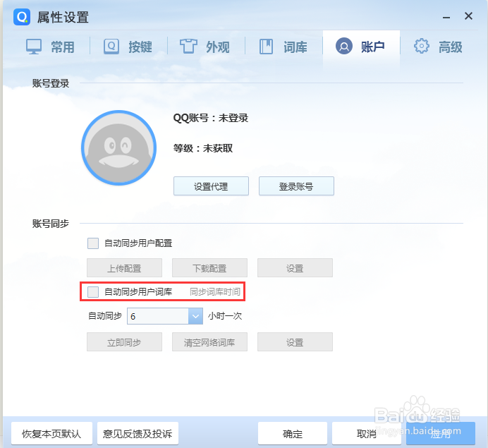Click 设置 button beside 清空网络词库

pyautogui.click(x=295, y=342)
